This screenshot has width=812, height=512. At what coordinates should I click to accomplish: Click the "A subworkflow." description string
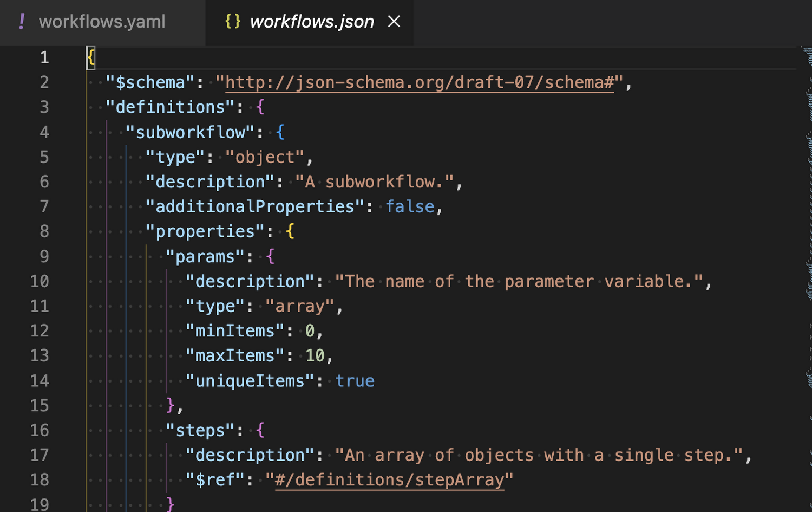click(375, 182)
